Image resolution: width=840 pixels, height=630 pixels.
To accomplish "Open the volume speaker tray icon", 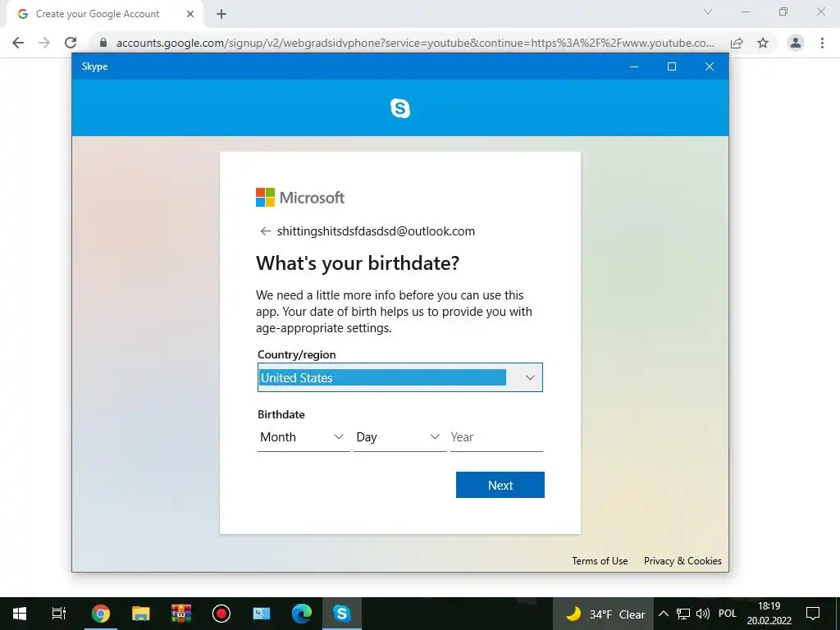I will pos(703,614).
